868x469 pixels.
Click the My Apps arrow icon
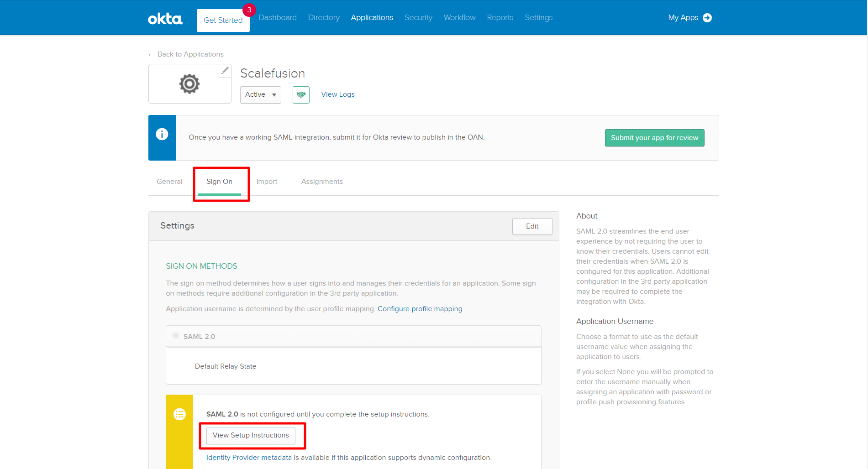click(707, 18)
